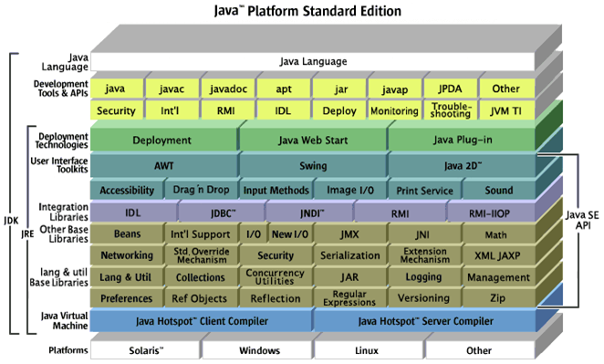Open the JDBC integration library block
The image size is (604, 364).
point(223,213)
